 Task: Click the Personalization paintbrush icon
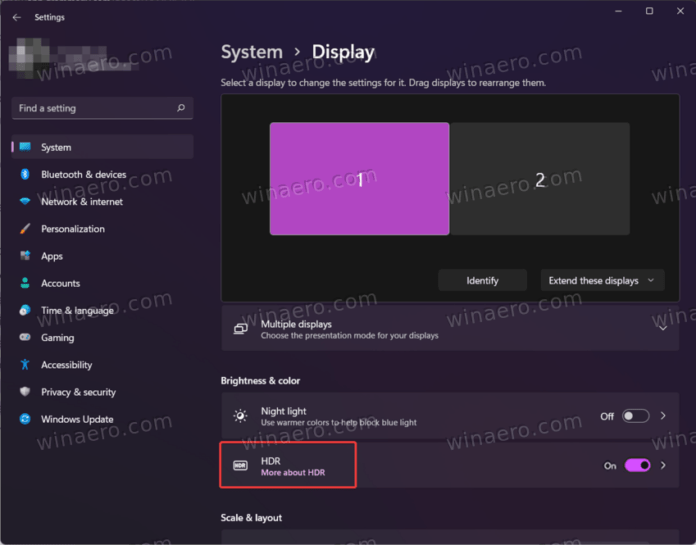point(25,229)
